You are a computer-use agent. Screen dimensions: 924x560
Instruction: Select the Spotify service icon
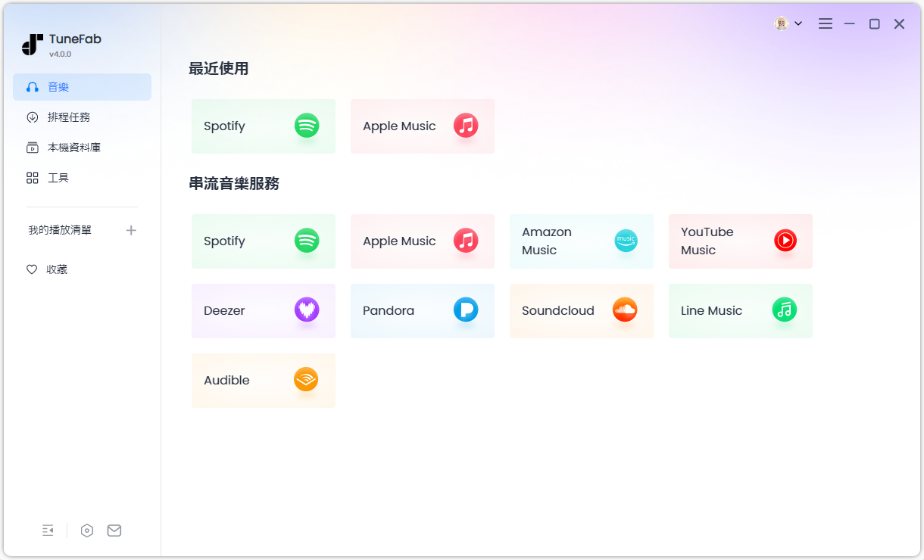(x=306, y=241)
